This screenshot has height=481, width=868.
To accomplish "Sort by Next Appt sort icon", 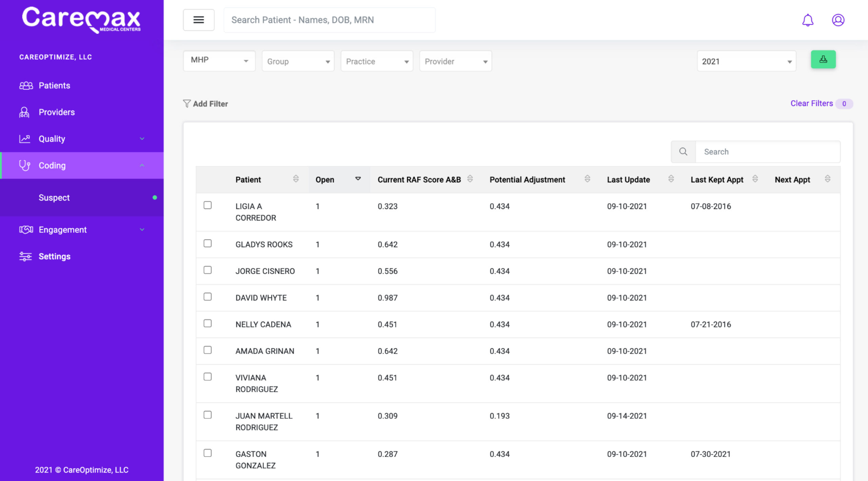I will click(x=828, y=179).
